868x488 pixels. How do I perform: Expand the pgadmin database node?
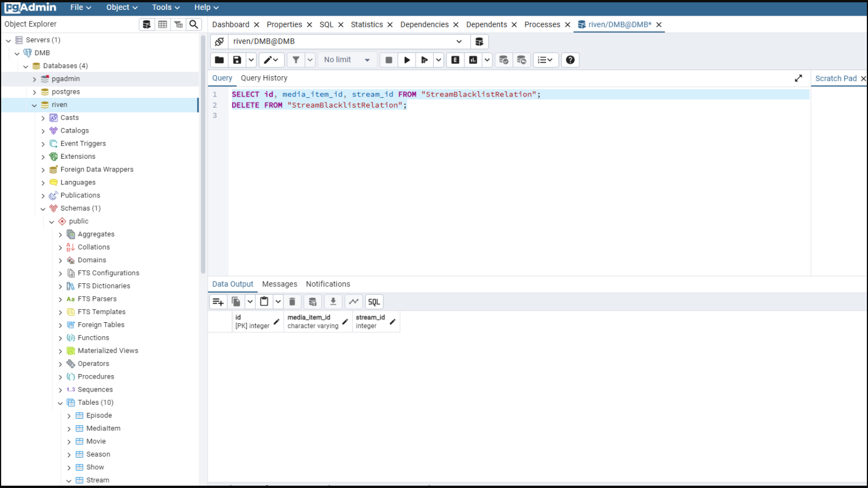pyautogui.click(x=34, y=79)
